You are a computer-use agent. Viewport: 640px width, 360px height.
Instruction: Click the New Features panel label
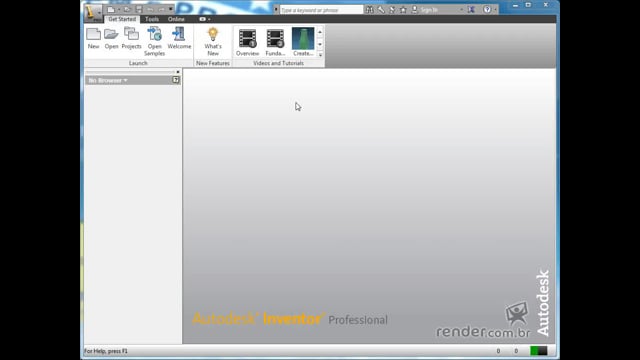point(213,63)
